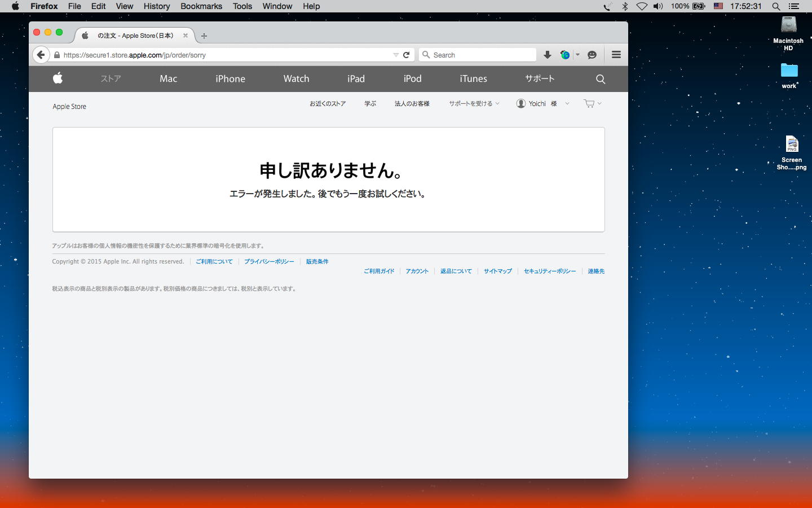Open the Window menu

pyautogui.click(x=277, y=6)
